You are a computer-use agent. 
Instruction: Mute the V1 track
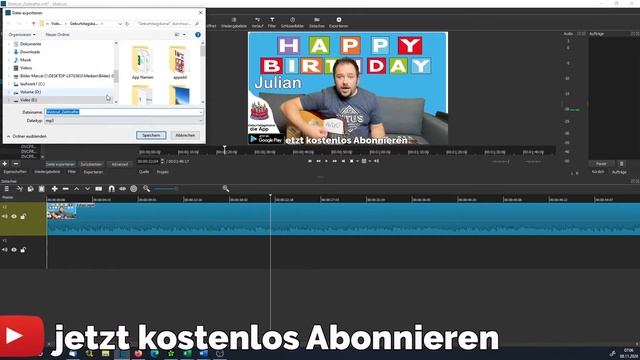tap(5, 249)
